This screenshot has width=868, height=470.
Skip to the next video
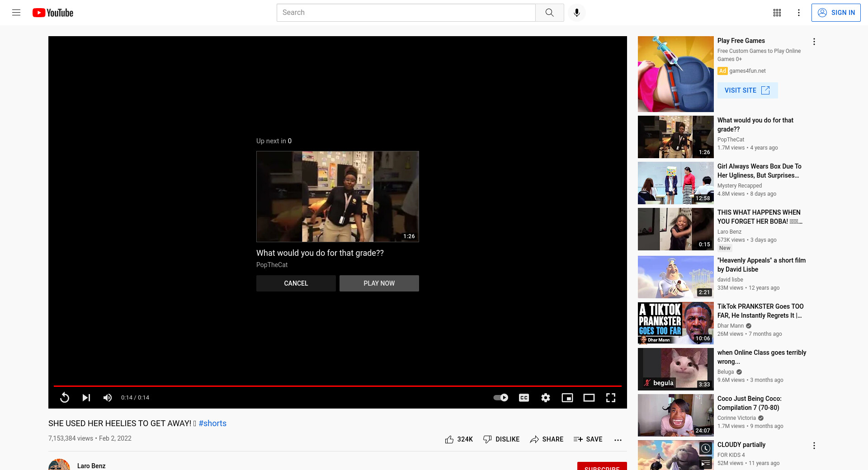pos(86,398)
